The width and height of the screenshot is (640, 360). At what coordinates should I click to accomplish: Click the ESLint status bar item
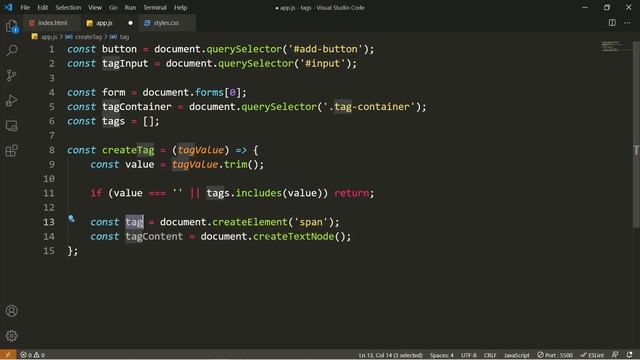[x=592, y=355]
